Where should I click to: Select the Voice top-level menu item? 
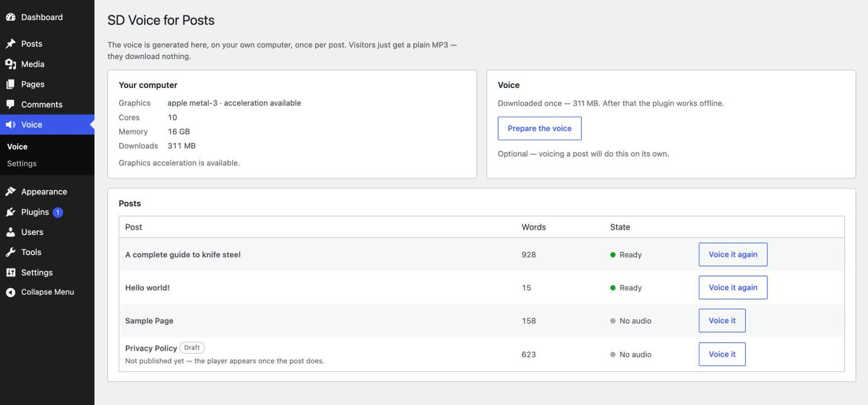click(47, 125)
